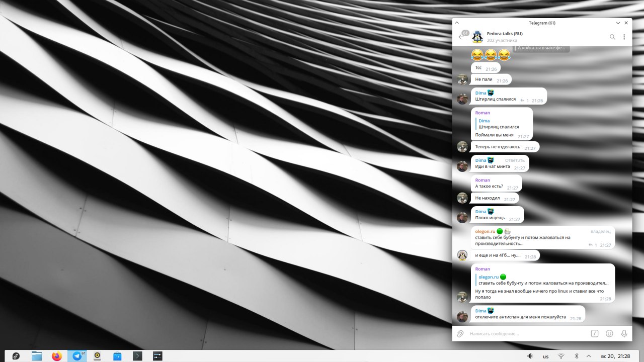Select the 'Плохо ищещь' message text
The image size is (644, 362).
pos(490,218)
